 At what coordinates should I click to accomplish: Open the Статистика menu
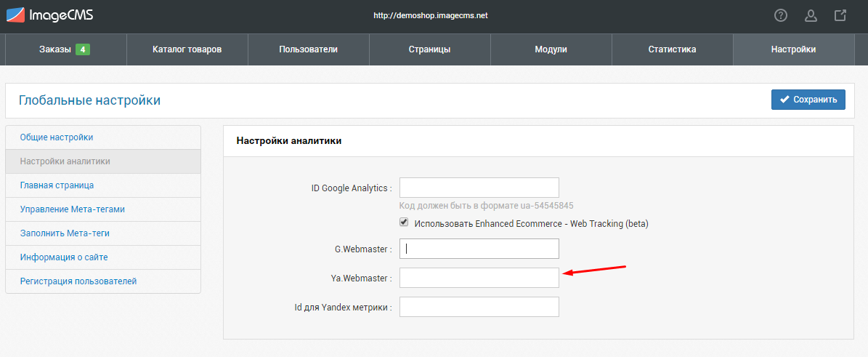tap(672, 49)
